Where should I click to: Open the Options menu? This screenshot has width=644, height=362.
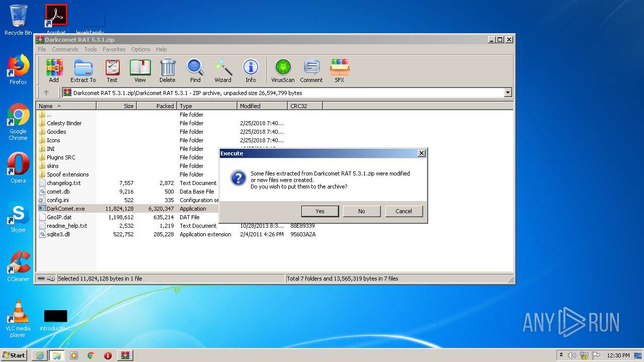[141, 49]
